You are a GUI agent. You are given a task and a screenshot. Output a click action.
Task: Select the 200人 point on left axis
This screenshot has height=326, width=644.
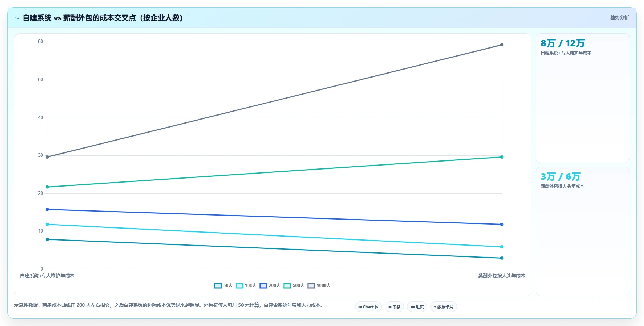coord(47,209)
